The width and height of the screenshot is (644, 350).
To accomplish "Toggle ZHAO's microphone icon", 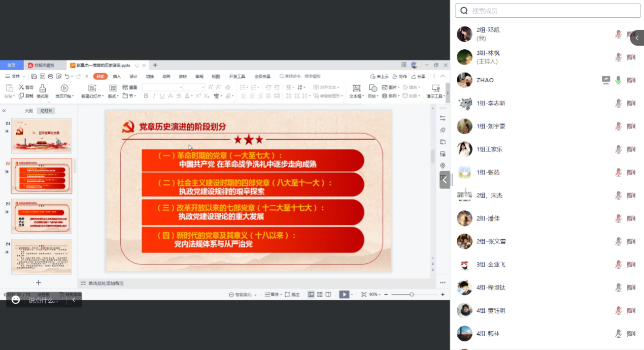I will point(618,80).
